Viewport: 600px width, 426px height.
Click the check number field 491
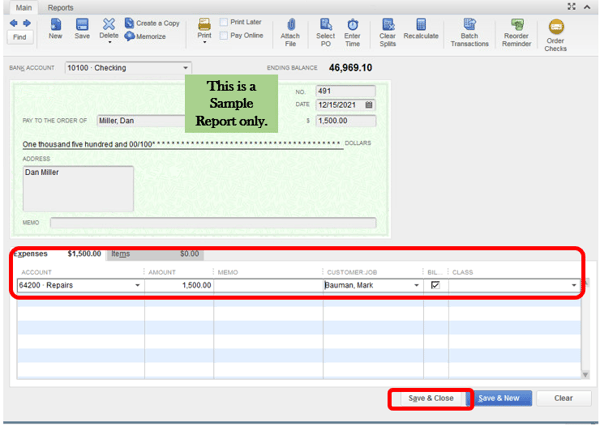(346, 91)
